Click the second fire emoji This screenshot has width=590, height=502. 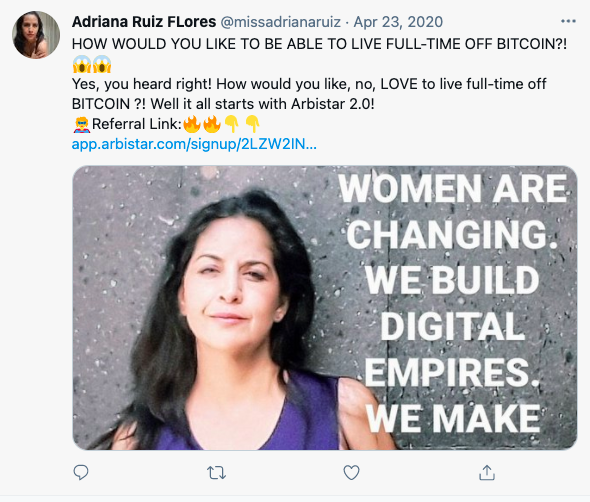click(212, 124)
